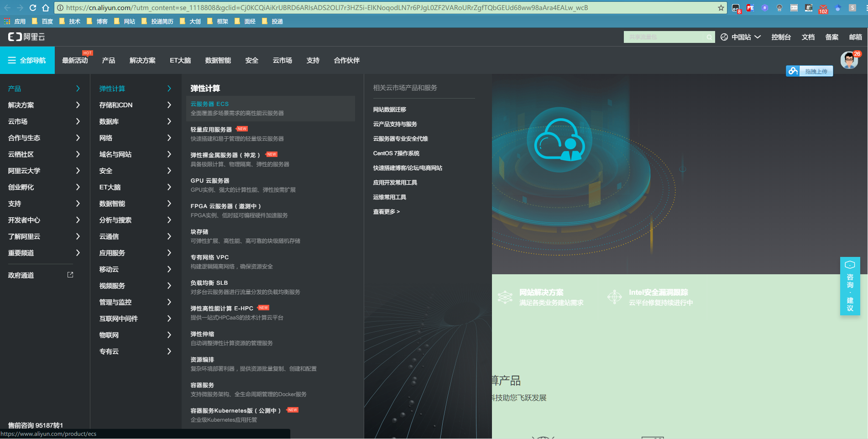The image size is (868, 439).
Task: Click the search magnifier icon in header
Action: pyautogui.click(x=709, y=37)
